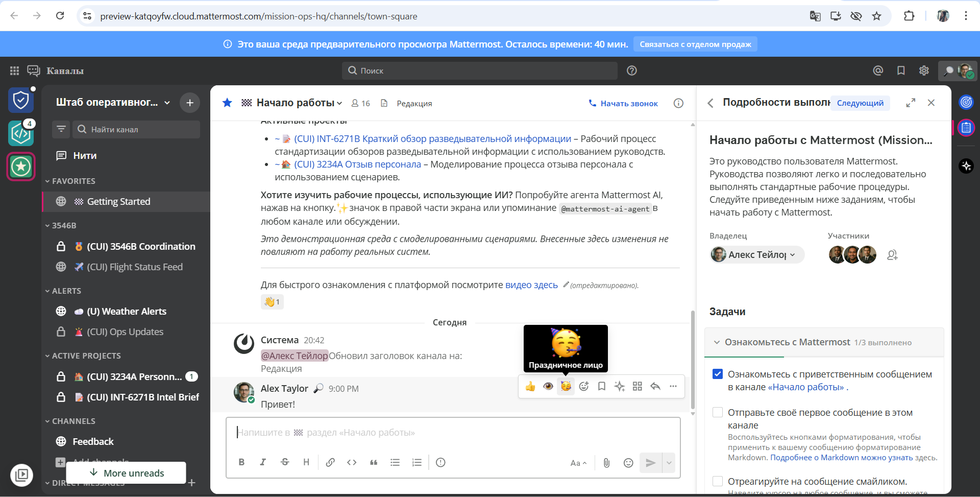
Task: Check the task about sending your first message
Action: coord(718,412)
